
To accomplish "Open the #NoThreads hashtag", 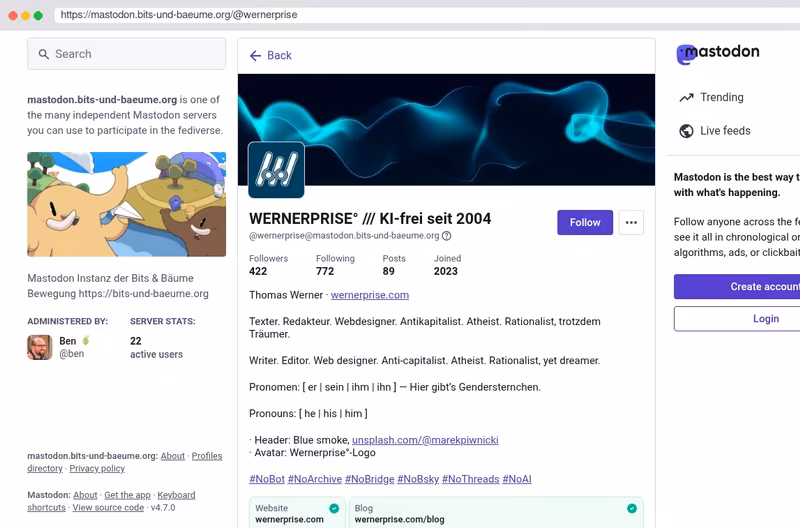I will click(x=470, y=479).
